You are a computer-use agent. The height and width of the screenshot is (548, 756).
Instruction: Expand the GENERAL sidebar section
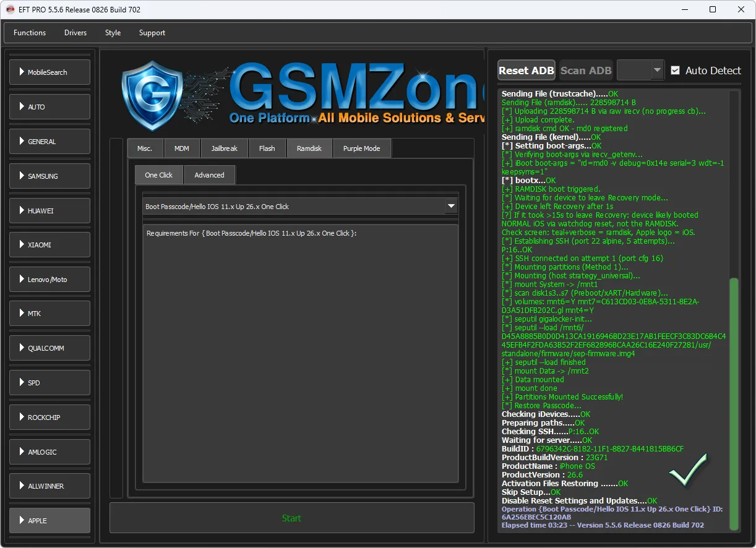click(49, 142)
